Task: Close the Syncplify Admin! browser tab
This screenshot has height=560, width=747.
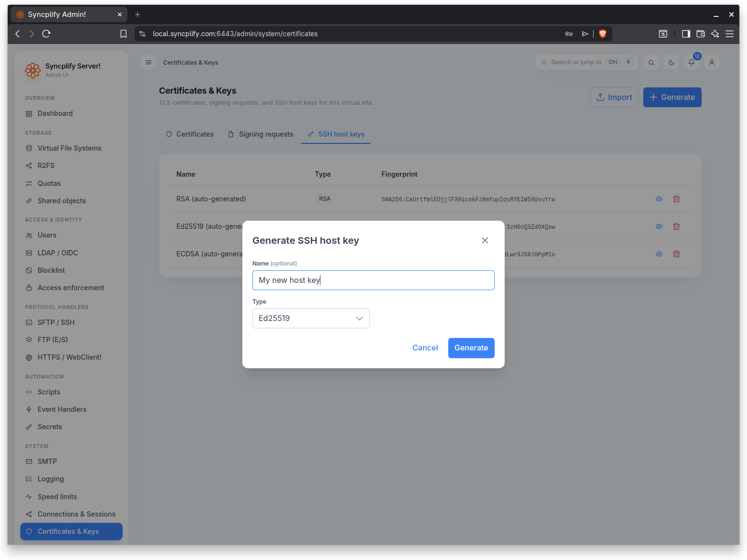Action: (x=120, y=14)
